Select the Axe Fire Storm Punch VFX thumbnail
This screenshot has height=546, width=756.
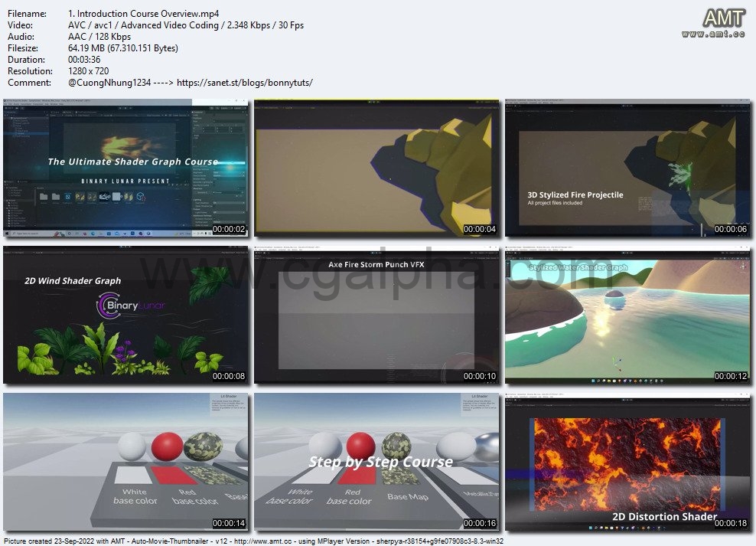(376, 314)
